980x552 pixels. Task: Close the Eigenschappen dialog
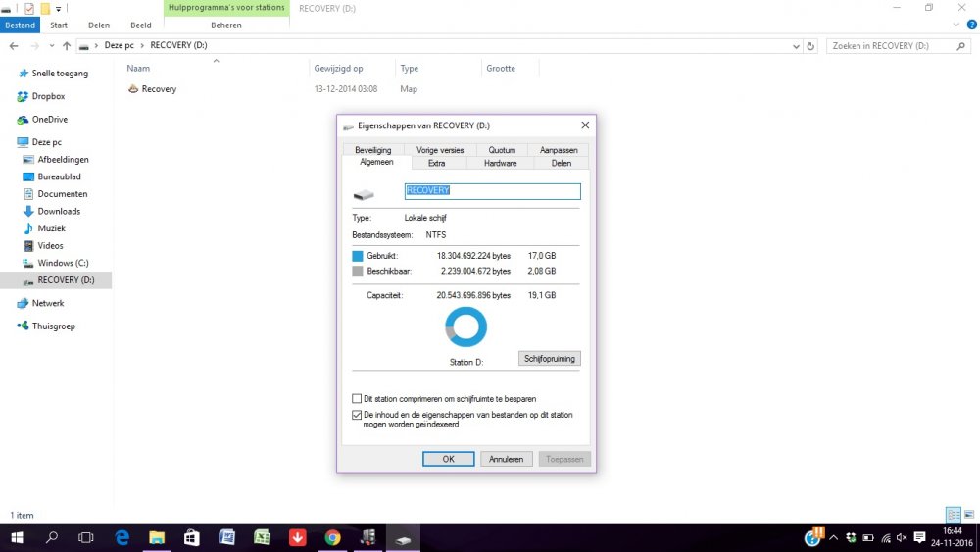pos(585,125)
